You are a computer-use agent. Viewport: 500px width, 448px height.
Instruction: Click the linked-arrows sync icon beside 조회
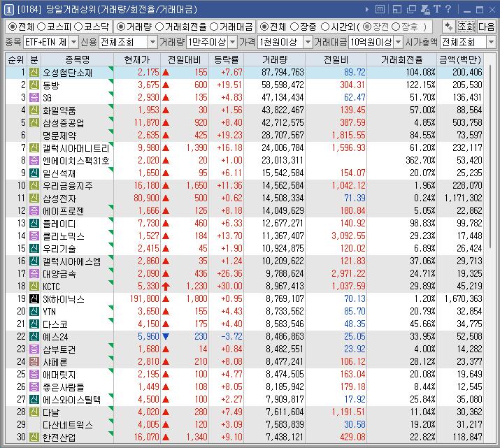(449, 27)
